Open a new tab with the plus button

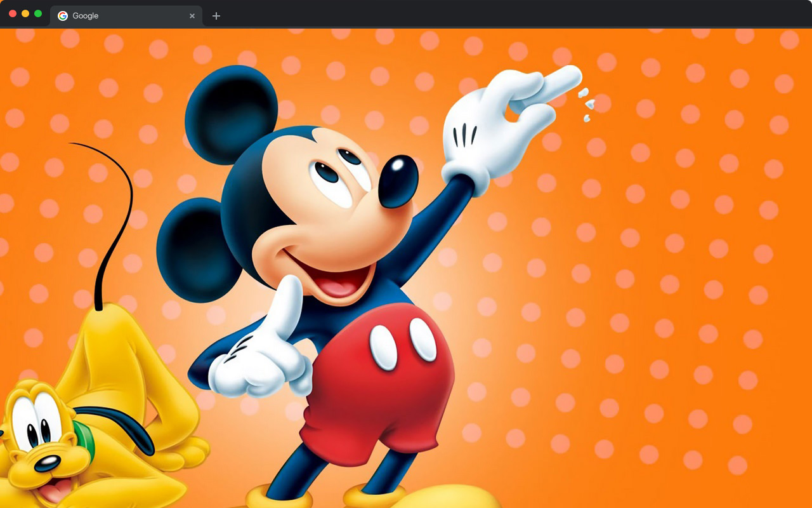click(x=216, y=16)
